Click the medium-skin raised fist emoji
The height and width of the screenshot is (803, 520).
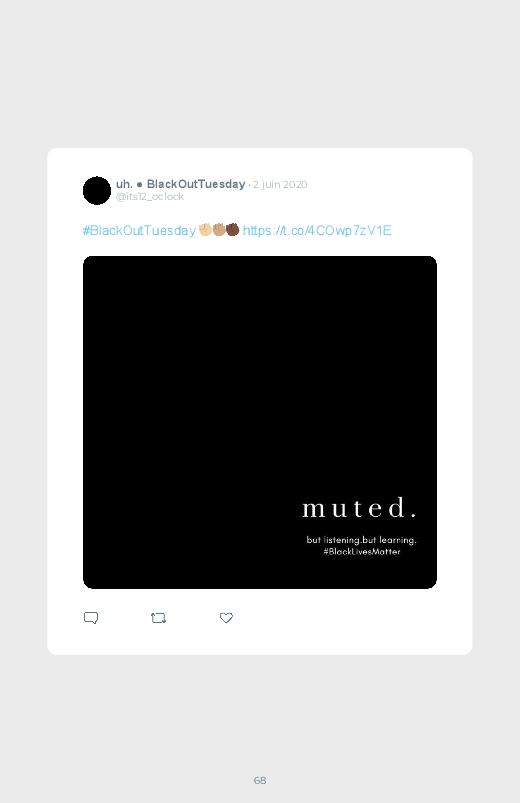[219, 229]
